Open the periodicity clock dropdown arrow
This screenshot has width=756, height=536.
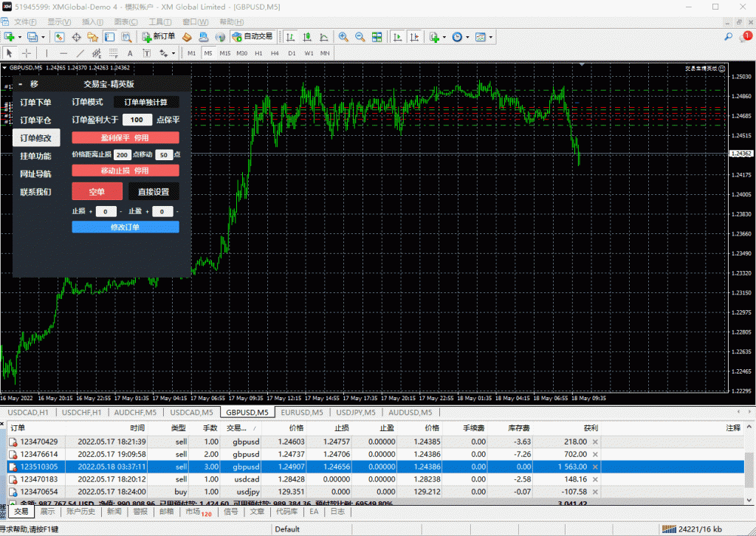[x=467, y=37]
